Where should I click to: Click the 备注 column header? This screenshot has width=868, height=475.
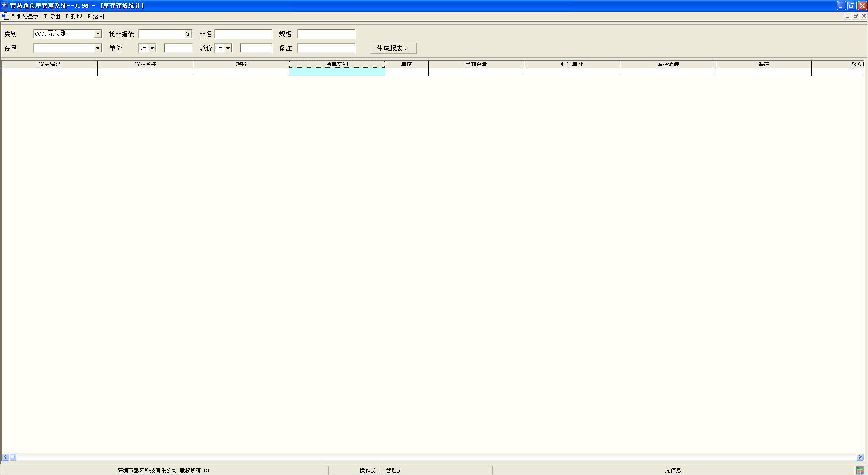coord(764,64)
